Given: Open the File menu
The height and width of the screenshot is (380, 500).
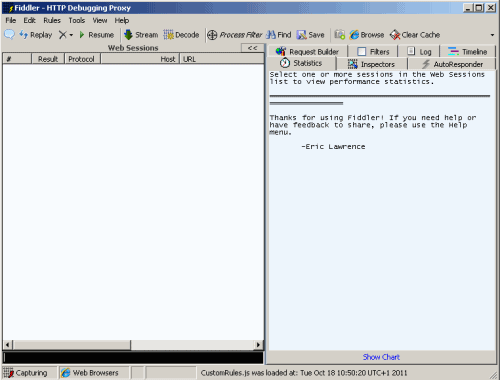Looking at the screenshot, I should [11, 20].
